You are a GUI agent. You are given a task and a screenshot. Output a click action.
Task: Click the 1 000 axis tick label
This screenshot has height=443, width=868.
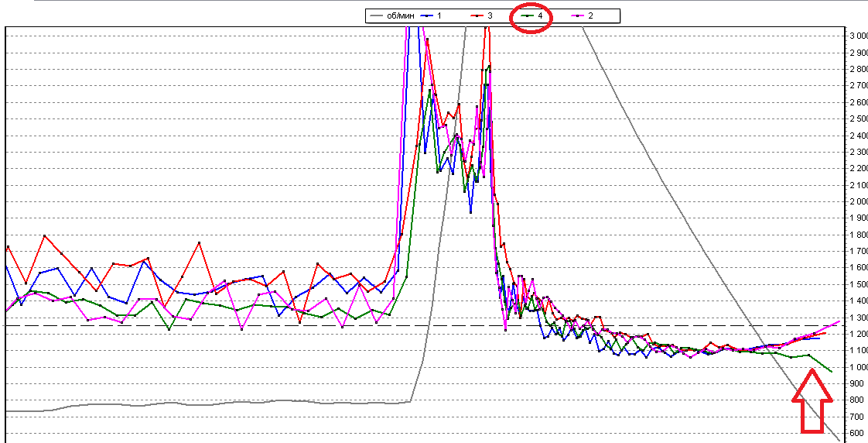[x=859, y=367]
